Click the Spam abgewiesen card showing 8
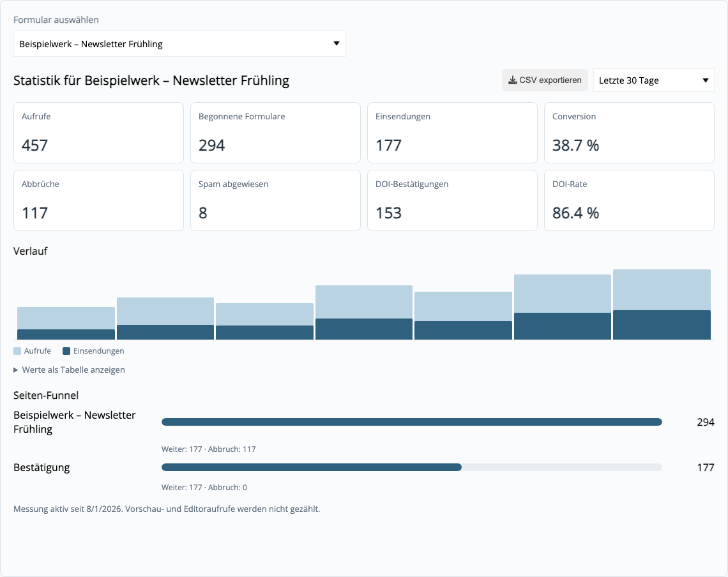The width and height of the screenshot is (728, 577). coord(275,200)
